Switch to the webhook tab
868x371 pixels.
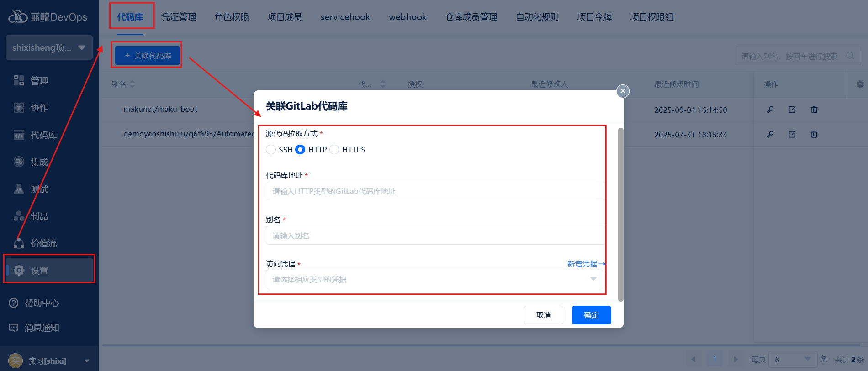408,17
